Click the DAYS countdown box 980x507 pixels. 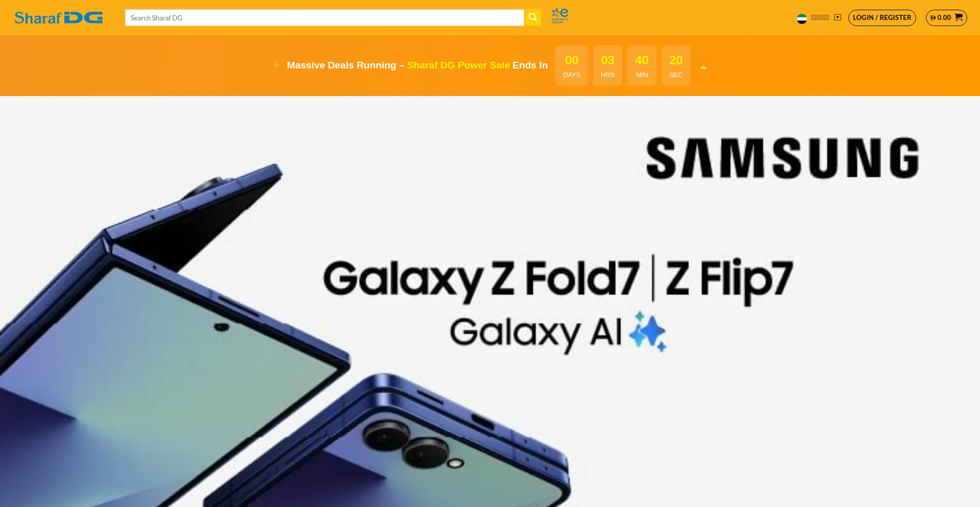coord(572,65)
